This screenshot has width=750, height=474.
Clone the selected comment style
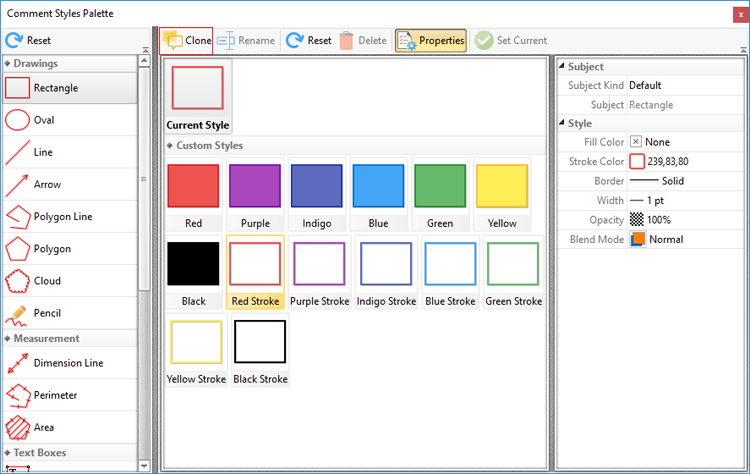click(186, 41)
